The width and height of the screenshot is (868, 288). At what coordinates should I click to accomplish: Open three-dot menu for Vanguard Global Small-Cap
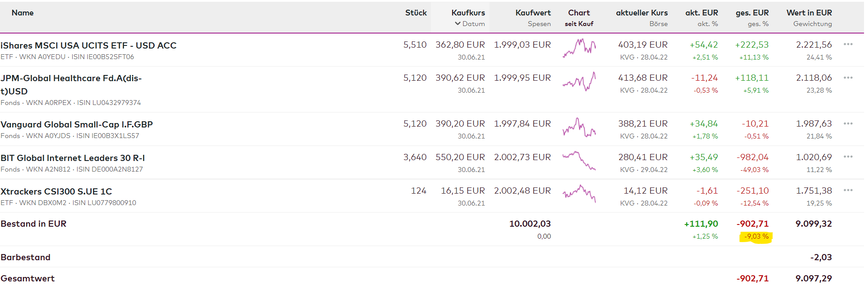(x=848, y=123)
